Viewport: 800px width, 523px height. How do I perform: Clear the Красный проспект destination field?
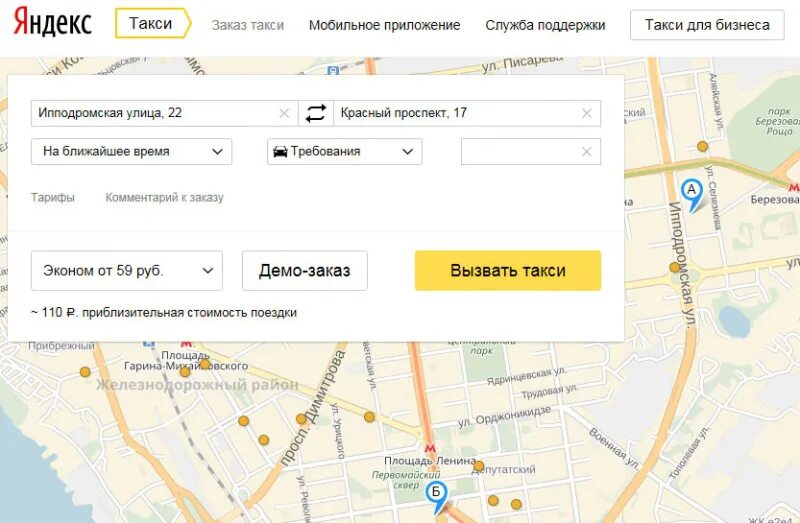tap(587, 113)
